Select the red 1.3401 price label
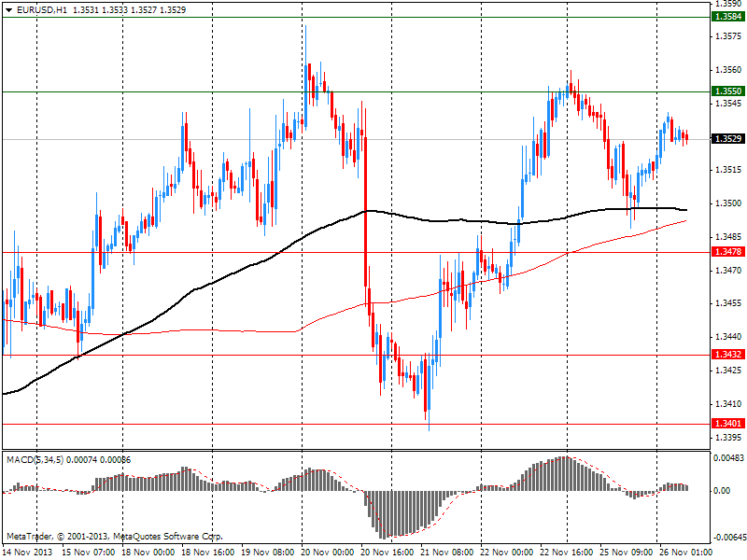Viewport: 747px width, 560px height. (x=726, y=423)
